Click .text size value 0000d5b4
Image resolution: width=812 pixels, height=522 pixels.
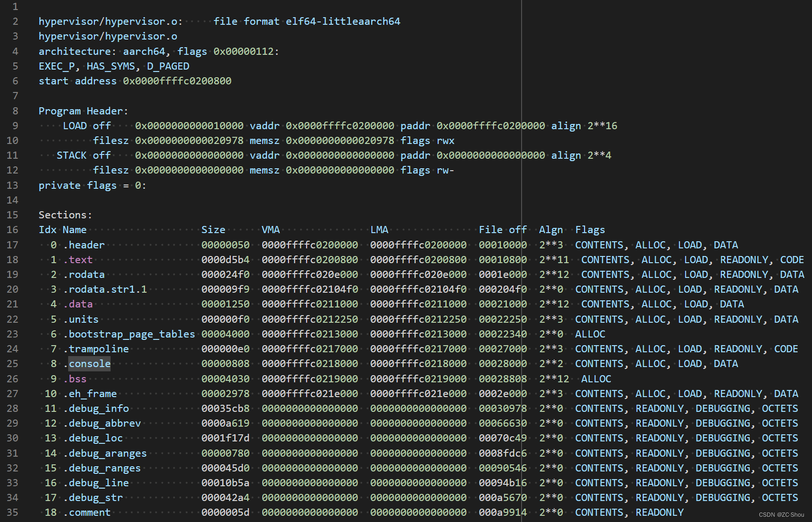(x=225, y=259)
